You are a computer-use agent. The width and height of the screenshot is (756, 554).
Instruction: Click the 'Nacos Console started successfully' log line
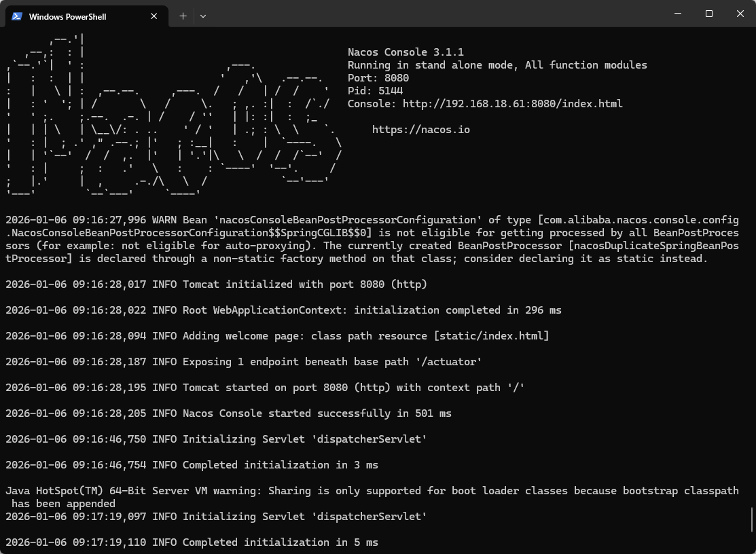[228, 413]
